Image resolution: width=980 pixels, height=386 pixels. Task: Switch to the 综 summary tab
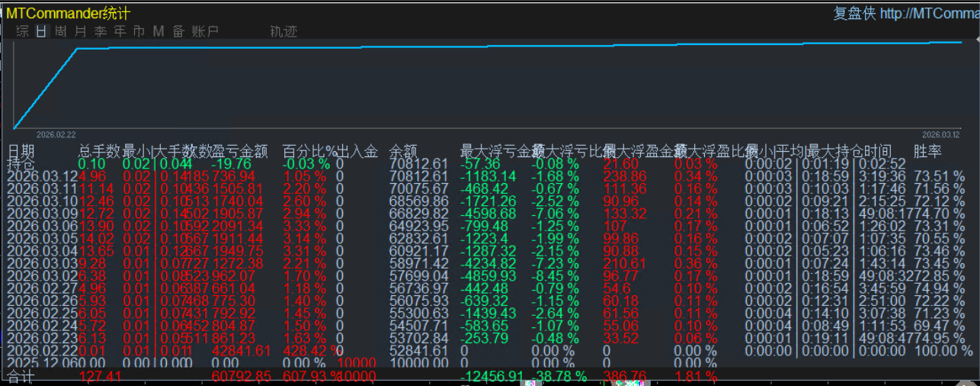(23, 31)
